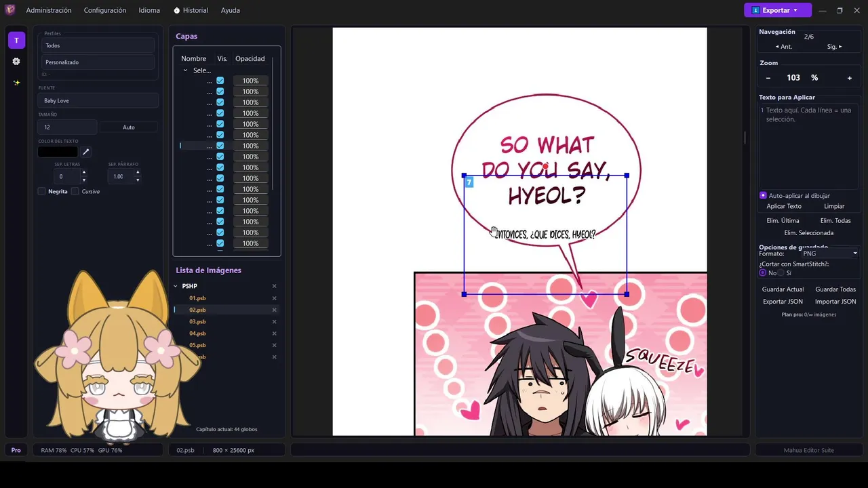Toggle visibility of the highlighted layer row
The height and width of the screenshot is (488, 868).
click(220, 146)
